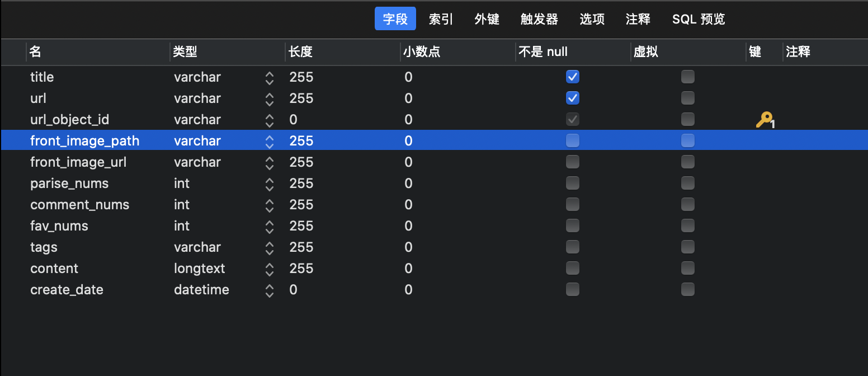Edit length value of front_image_url
Image resolution: width=868 pixels, height=376 pixels.
click(x=301, y=162)
